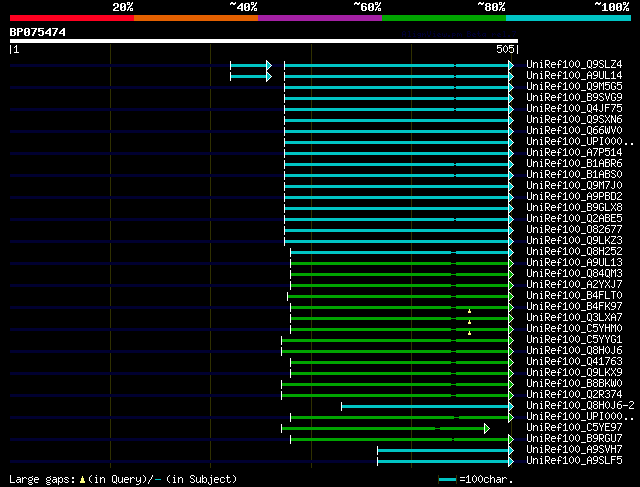The height and width of the screenshot is (487, 640).
Task: Click the orange ~40% identity legend segment
Action: [196, 18]
